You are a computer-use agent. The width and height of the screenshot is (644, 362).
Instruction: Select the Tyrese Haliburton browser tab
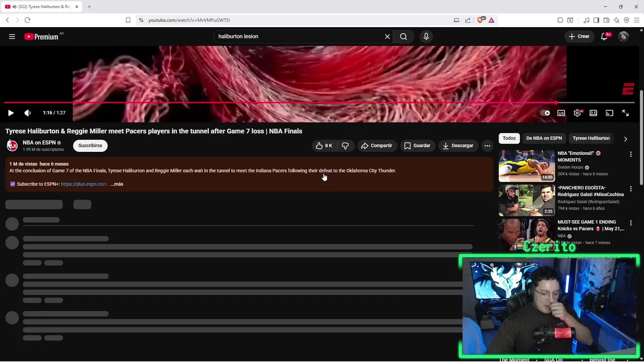tap(41, 7)
